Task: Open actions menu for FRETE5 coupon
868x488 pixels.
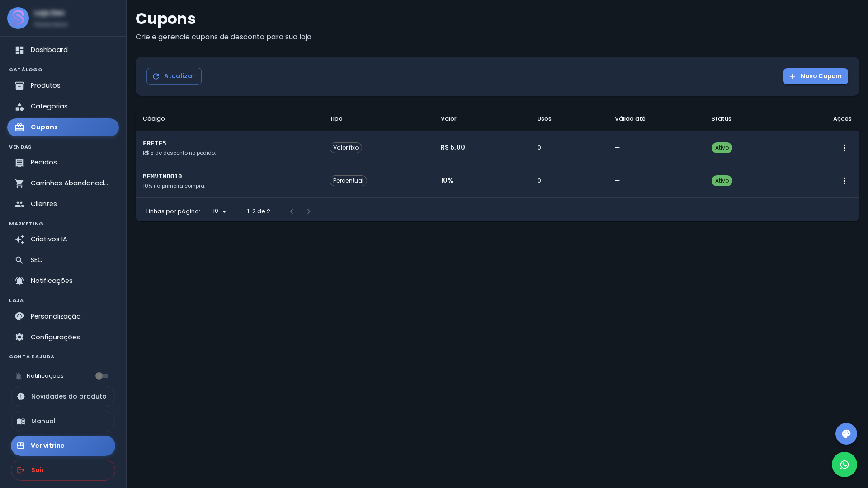Action: tap(844, 148)
